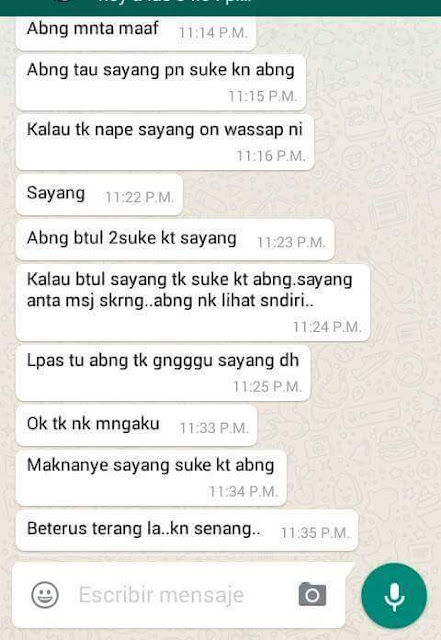Tap the 'Ok tk nk mngaku' message
Image resolution: width=441 pixels, height=640 pixels.
click(x=136, y=426)
